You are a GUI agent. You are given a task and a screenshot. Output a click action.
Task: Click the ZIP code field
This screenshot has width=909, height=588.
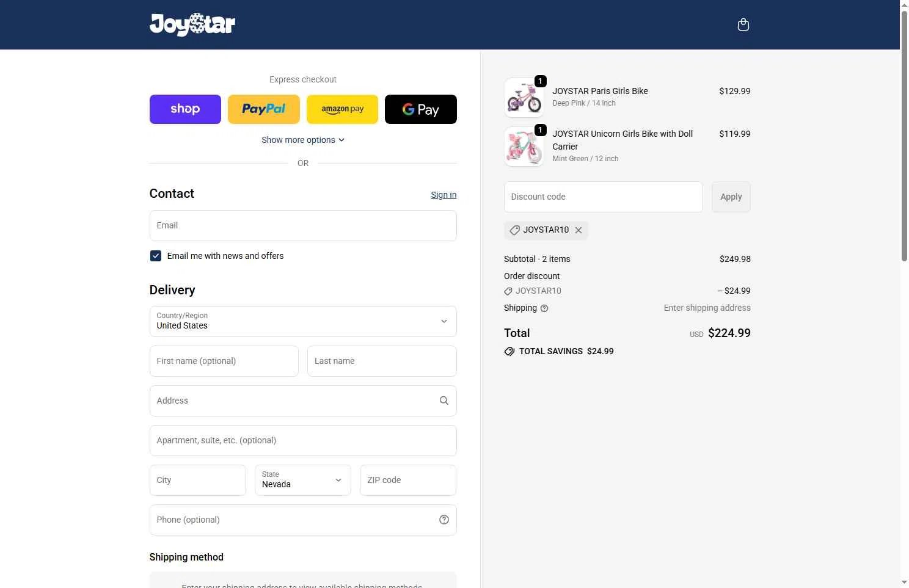click(x=408, y=480)
